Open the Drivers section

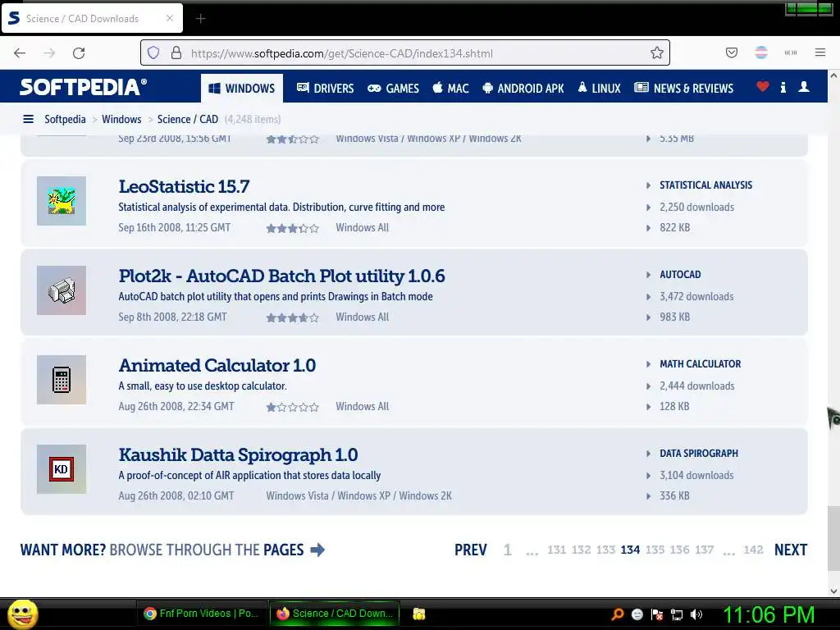325,89
